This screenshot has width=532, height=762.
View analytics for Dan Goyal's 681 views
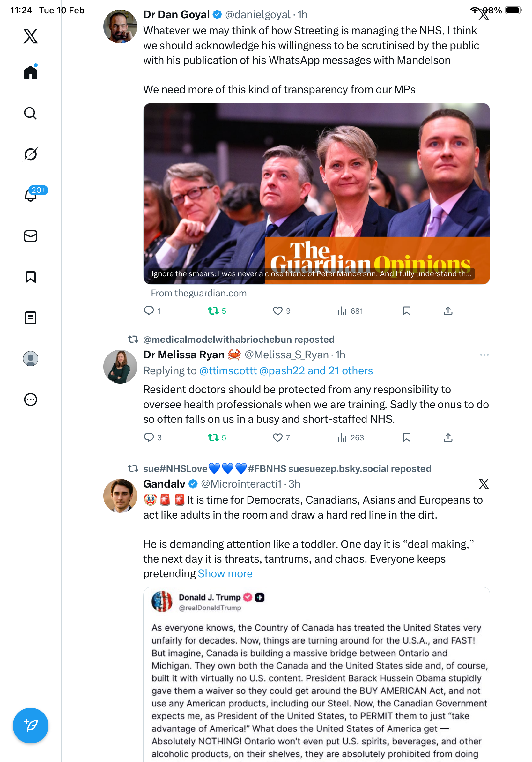pos(350,311)
